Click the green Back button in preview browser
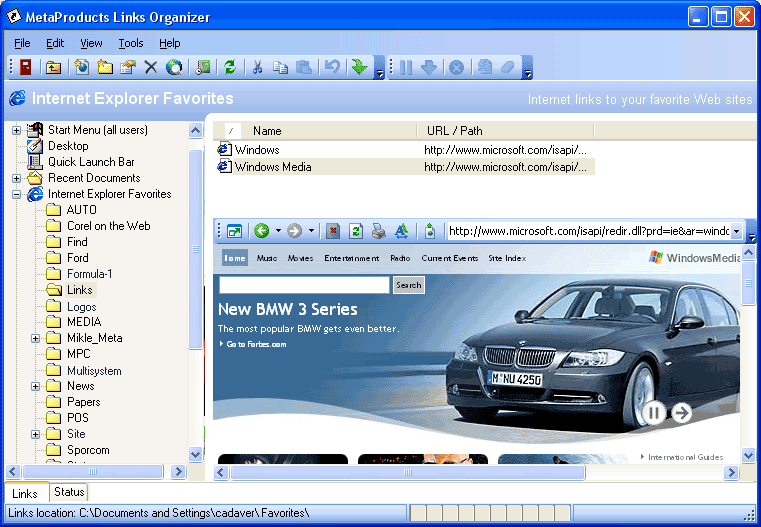This screenshot has width=761, height=527. click(262, 231)
